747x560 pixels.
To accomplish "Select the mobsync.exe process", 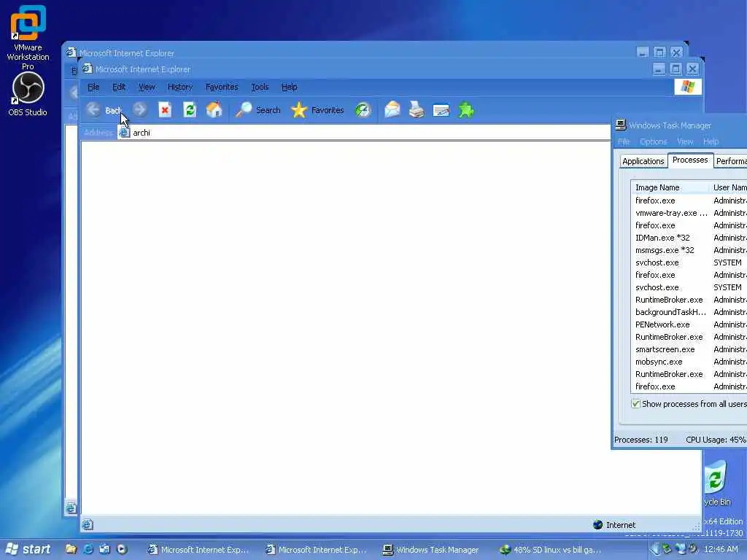I will (689, 362).
